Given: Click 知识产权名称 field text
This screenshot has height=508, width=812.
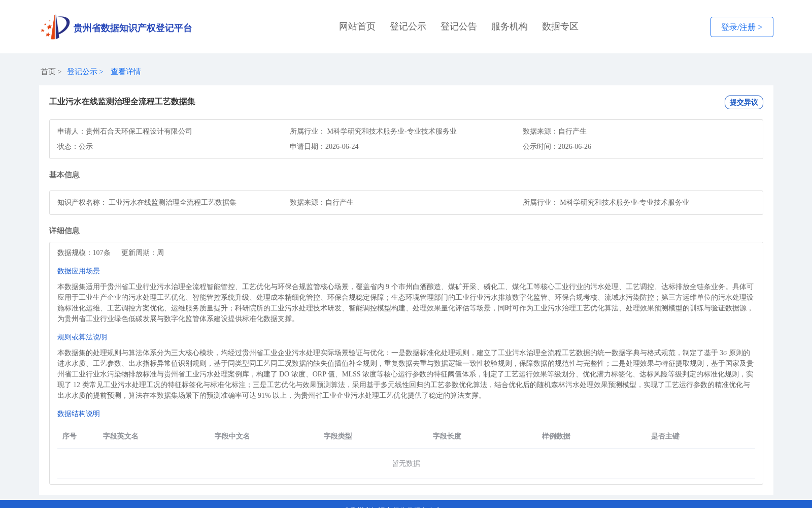Looking at the screenshot, I should [147, 202].
